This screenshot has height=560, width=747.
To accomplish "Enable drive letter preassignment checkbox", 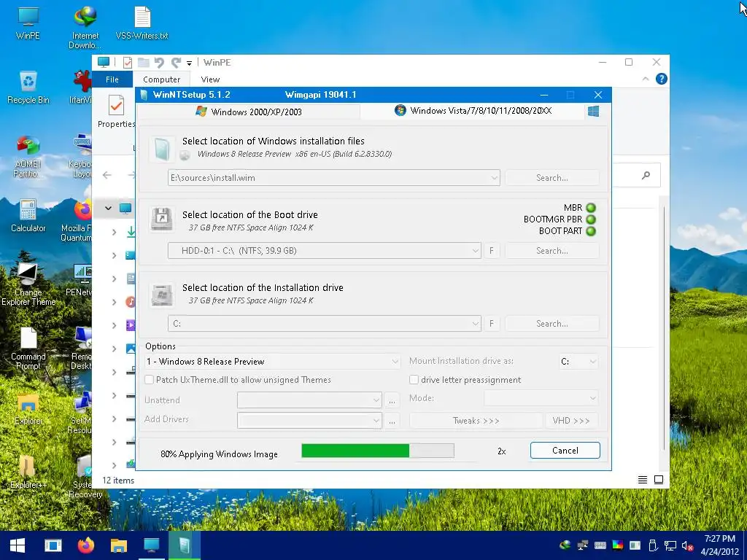I will [414, 379].
